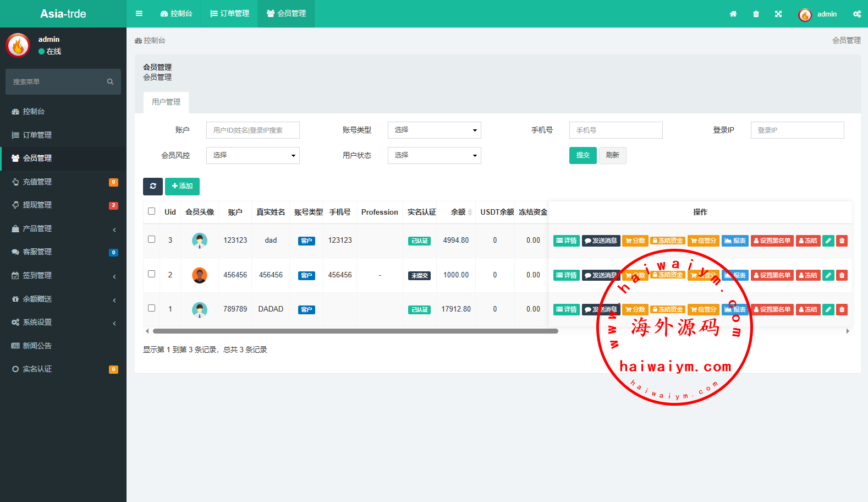
Task: Check the checkbox for Uid 3 row
Action: point(152,239)
